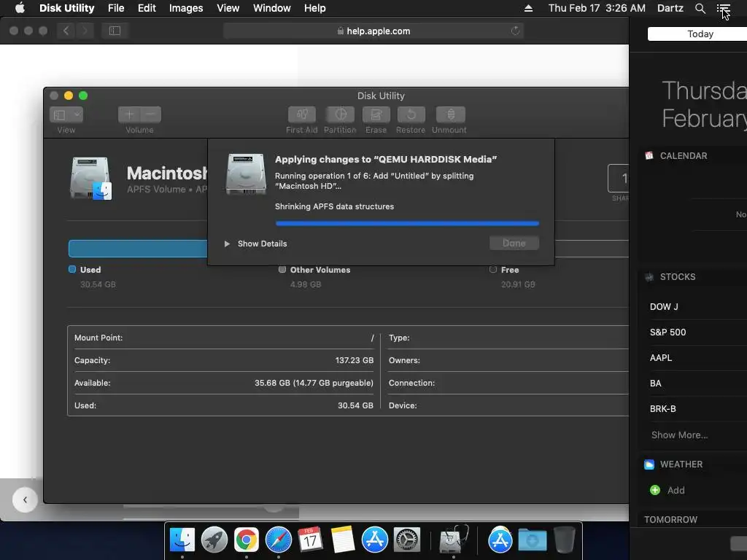
Task: Open the Trash in the Dock
Action: coord(565,540)
